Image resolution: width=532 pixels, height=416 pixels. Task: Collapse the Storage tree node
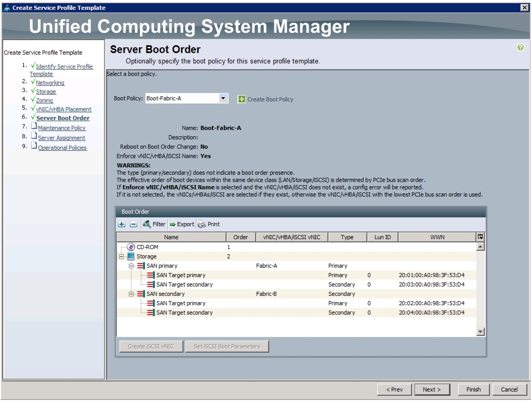[121, 256]
